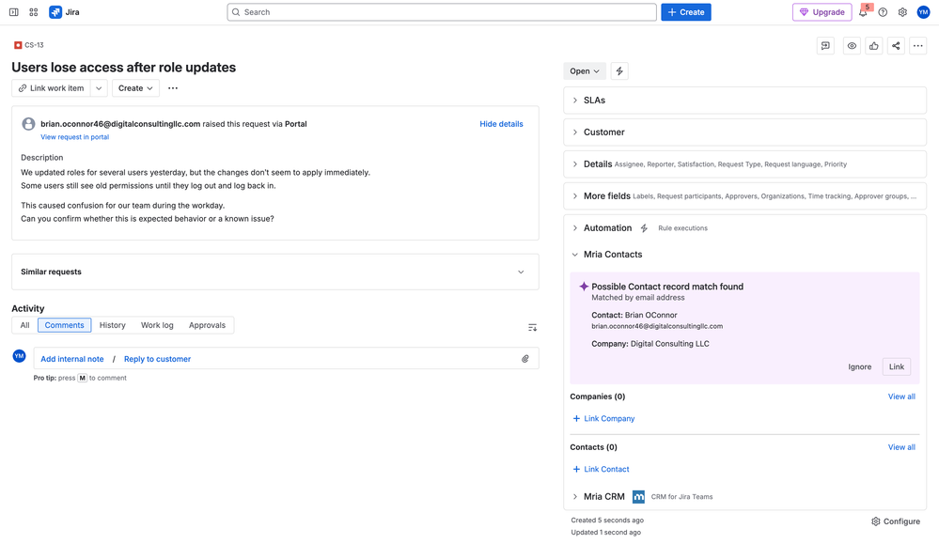The width and height of the screenshot is (939, 560).
Task: Click the automation lightning bolt icon
Action: coord(619,71)
